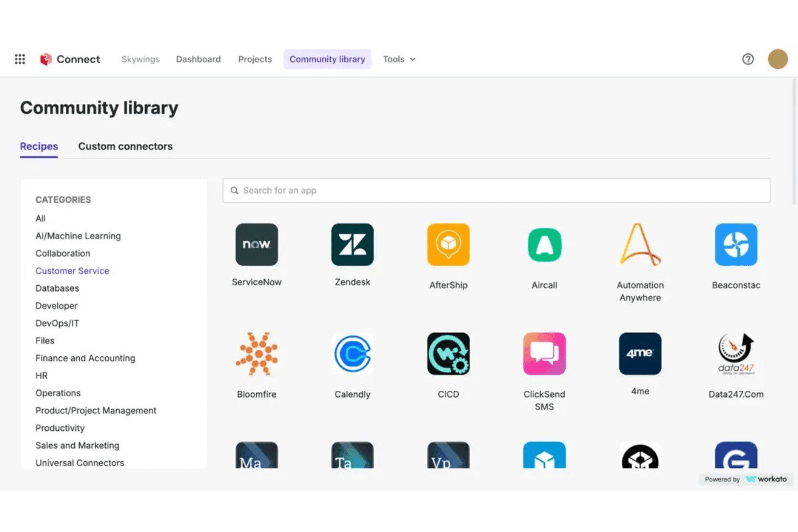
Task: Open the apps grid launcher icon
Action: click(x=20, y=59)
